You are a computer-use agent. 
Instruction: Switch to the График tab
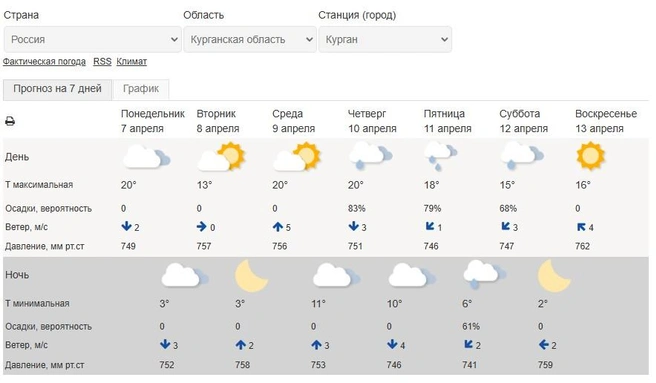pyautogui.click(x=141, y=89)
